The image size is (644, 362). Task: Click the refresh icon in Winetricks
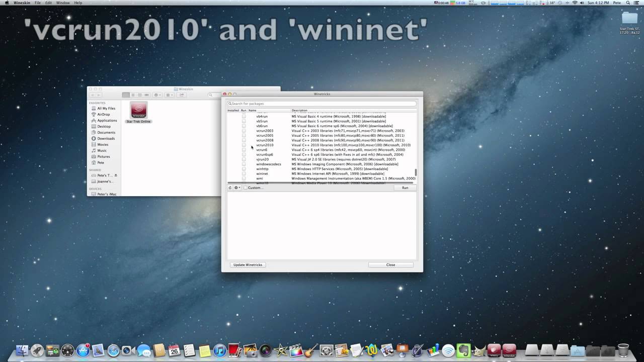point(230,188)
